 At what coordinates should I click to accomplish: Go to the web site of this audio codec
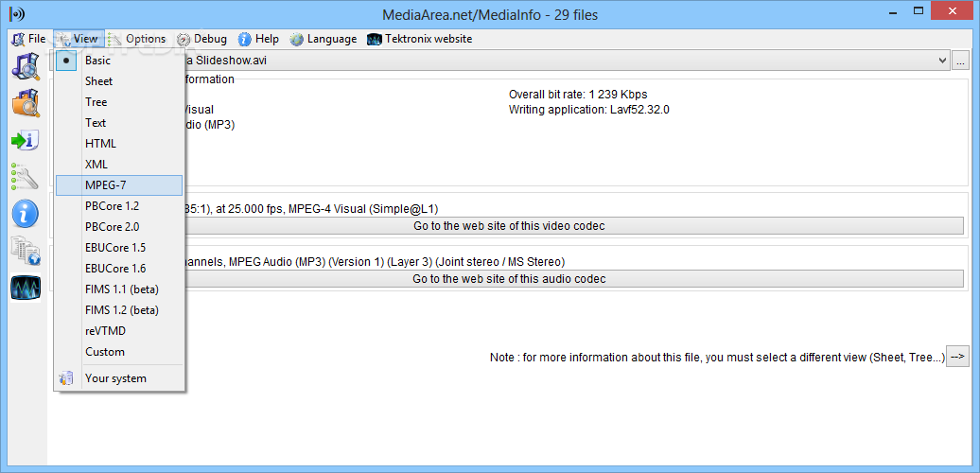pos(509,279)
